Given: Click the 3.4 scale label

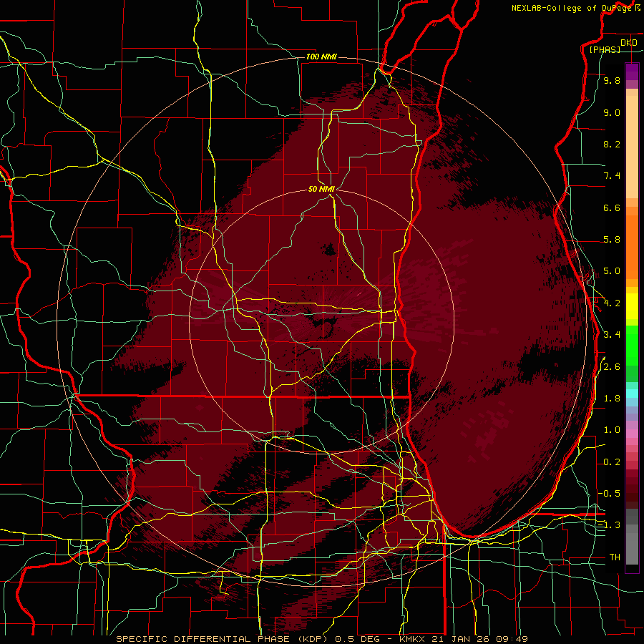Looking at the screenshot, I should coord(612,335).
